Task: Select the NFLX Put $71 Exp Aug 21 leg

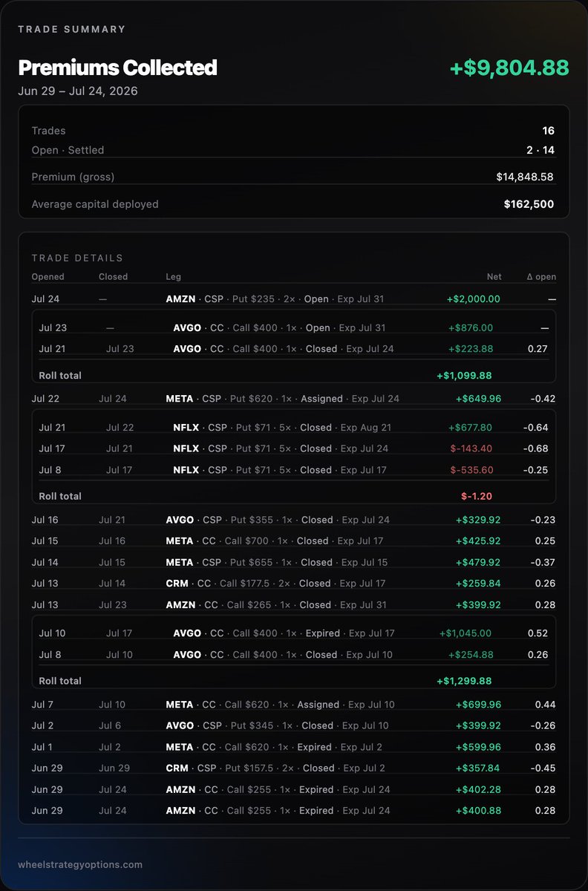Action: (x=282, y=427)
